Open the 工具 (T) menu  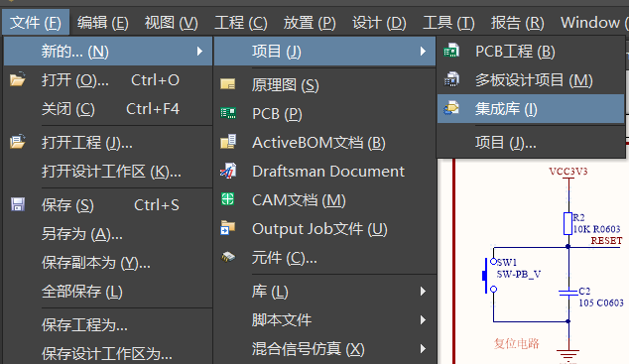point(448,23)
